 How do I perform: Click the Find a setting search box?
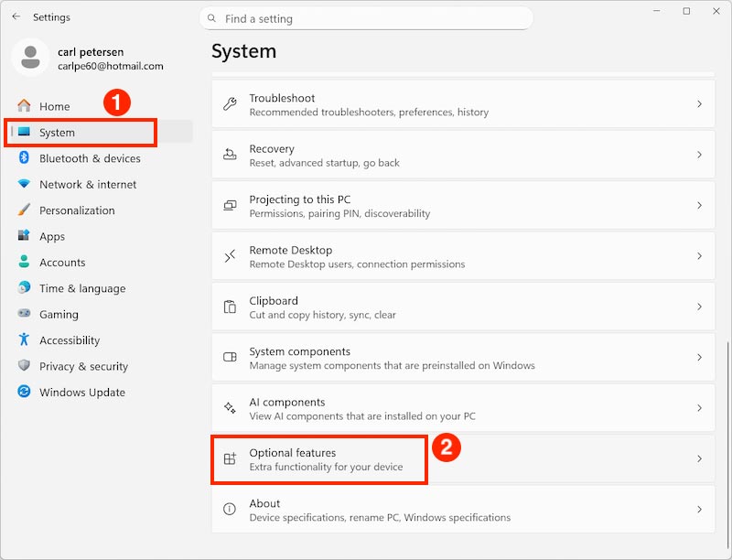coord(366,18)
